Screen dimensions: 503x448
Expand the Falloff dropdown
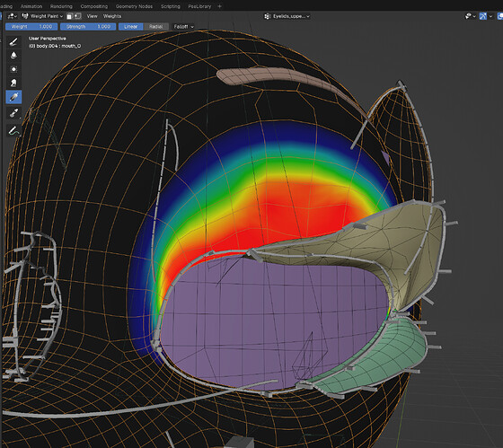[183, 27]
